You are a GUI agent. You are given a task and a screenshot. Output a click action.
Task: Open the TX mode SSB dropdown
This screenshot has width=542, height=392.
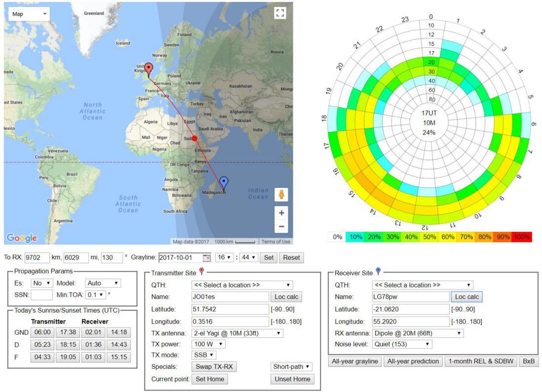click(x=203, y=355)
